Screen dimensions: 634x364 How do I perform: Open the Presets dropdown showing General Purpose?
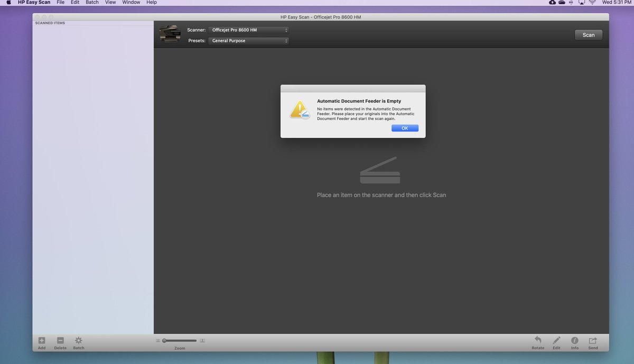click(249, 41)
